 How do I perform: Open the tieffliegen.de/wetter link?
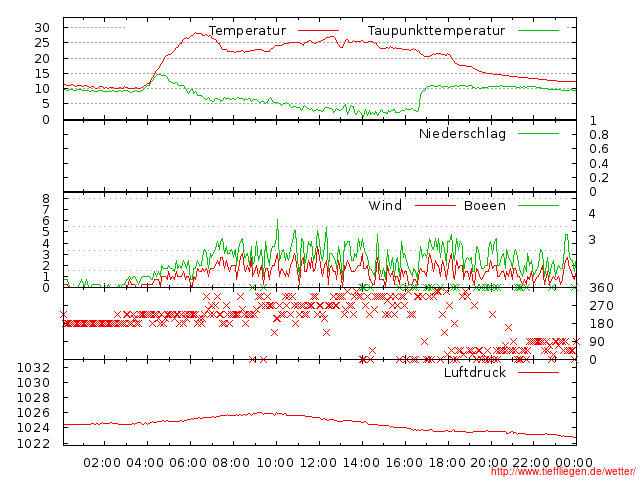point(563,472)
